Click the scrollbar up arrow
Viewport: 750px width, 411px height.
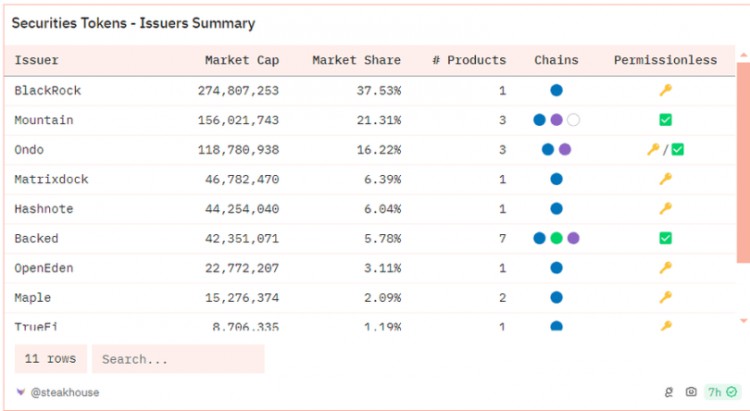744,56
